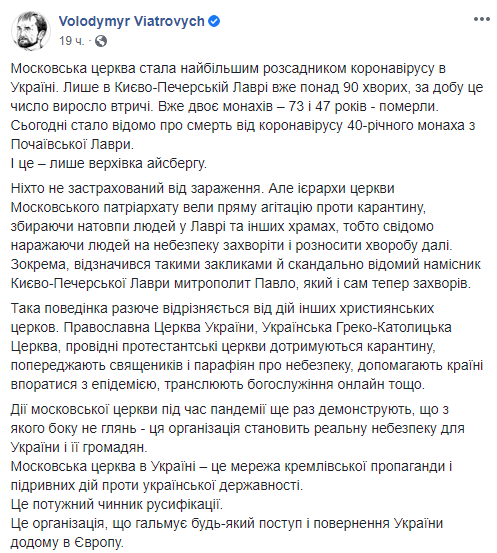Click the line mentioning 'митрополит Павло'
The width and height of the screenshot is (497, 553).
pos(241,284)
